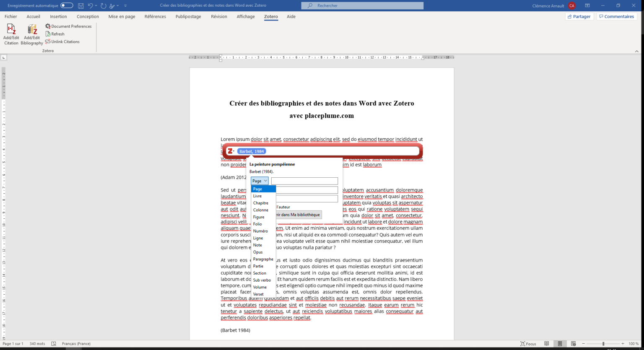Open the Page locator type dropdown
This screenshot has height=350, width=644.
tap(259, 181)
